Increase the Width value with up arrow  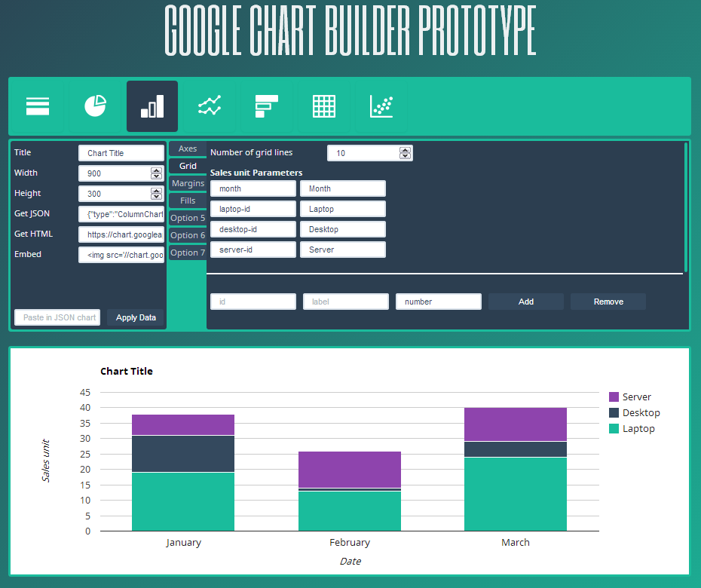[156, 170]
